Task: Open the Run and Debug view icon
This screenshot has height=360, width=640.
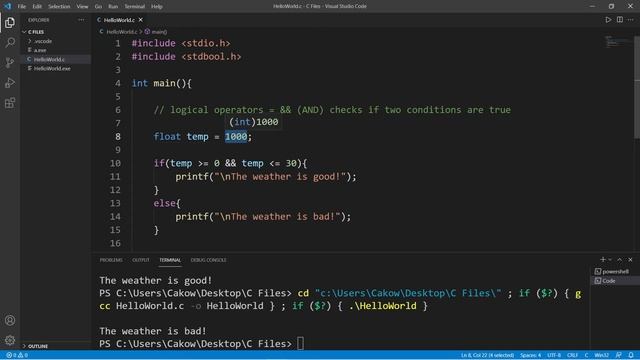Action: point(10,82)
